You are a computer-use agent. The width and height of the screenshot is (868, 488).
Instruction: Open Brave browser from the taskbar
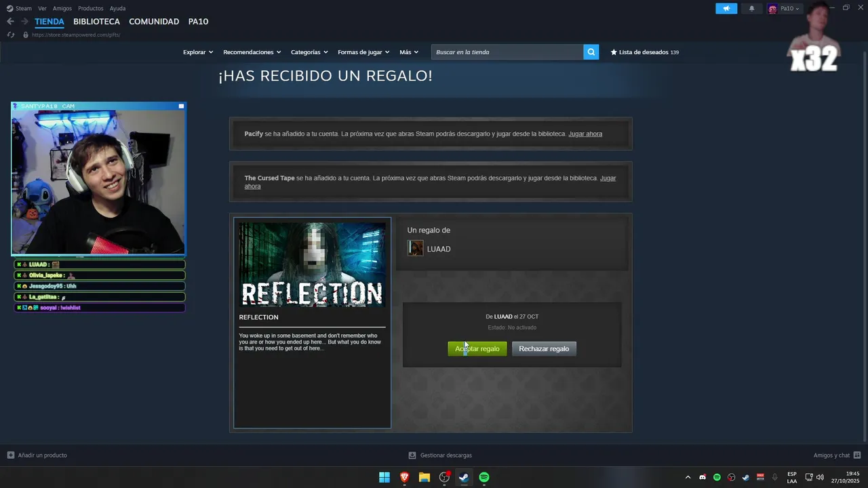(x=405, y=477)
